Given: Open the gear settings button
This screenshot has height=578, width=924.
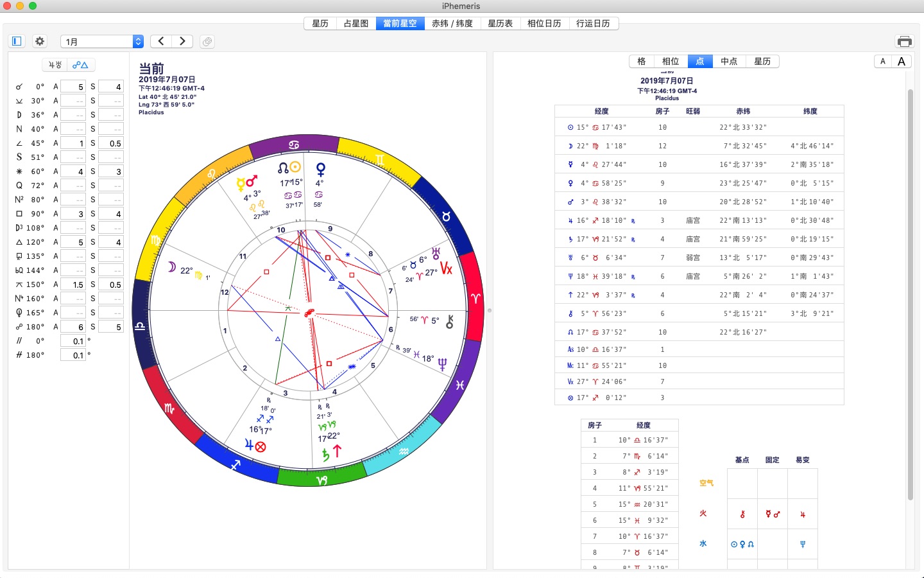Looking at the screenshot, I should click(x=40, y=41).
